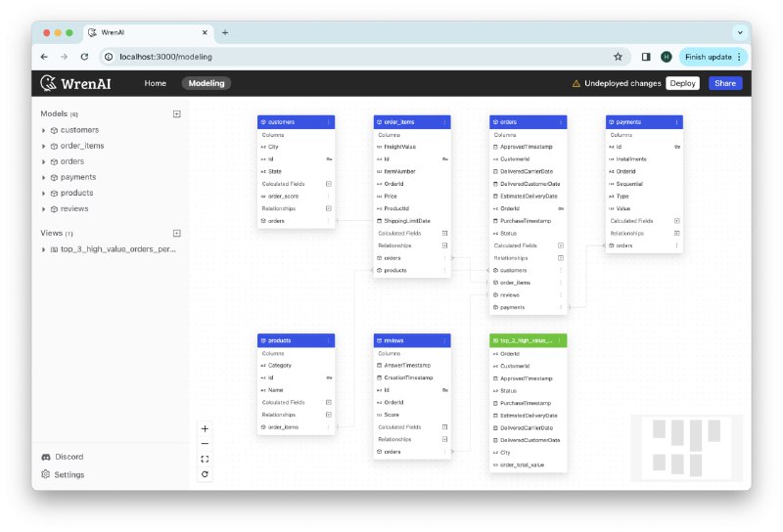Add relationship in orders card
Image resolution: width=783 pixels, height=532 pixels.
(x=561, y=258)
